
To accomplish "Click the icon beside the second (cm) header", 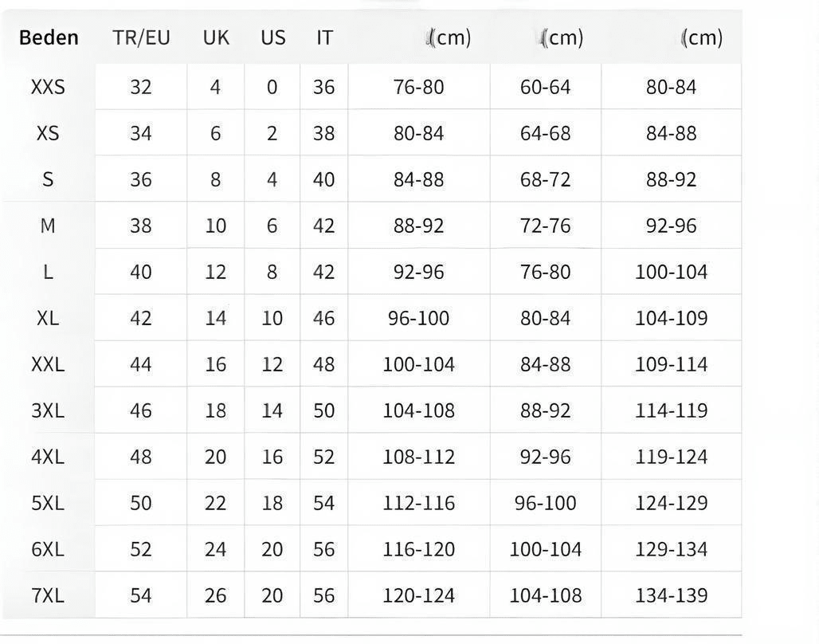I will (543, 37).
